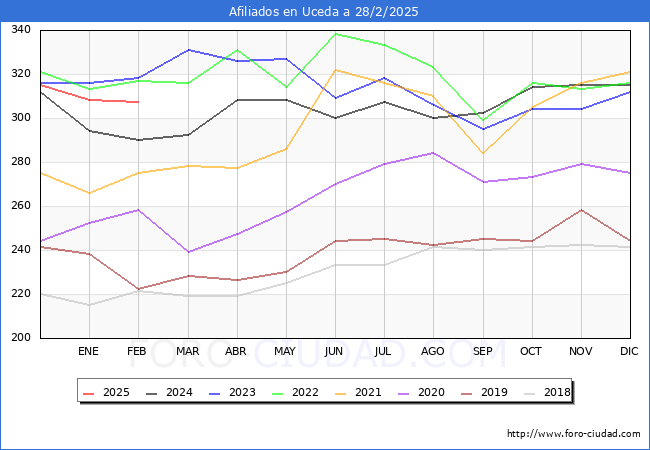The image size is (650, 450).
Task: Click the 300 y-axis value
Action: pyautogui.click(x=21, y=118)
